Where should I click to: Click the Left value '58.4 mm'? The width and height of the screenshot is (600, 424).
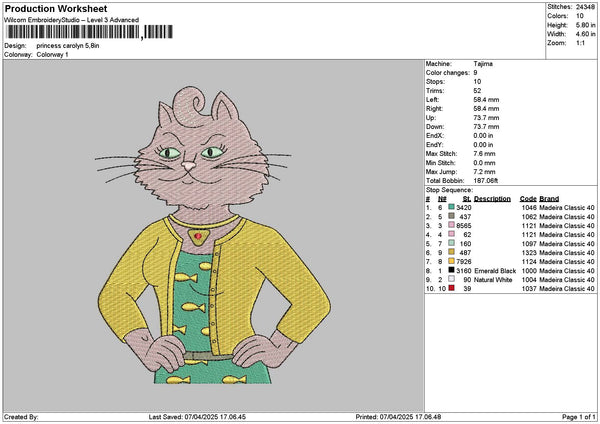pyautogui.click(x=486, y=99)
